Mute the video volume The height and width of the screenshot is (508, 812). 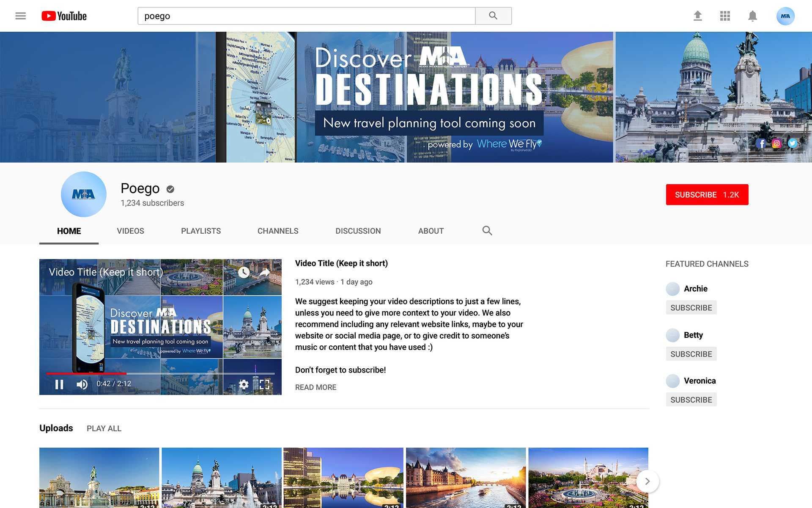(x=82, y=384)
